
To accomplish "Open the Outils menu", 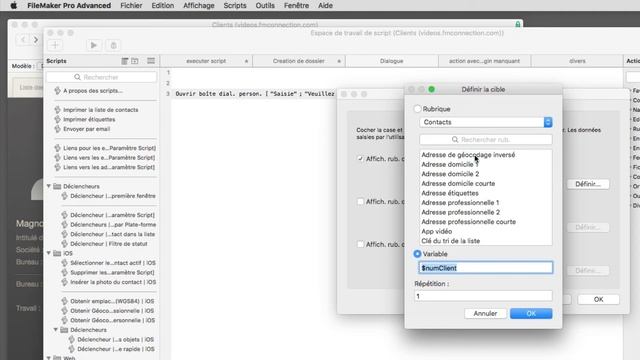I will [265, 5].
